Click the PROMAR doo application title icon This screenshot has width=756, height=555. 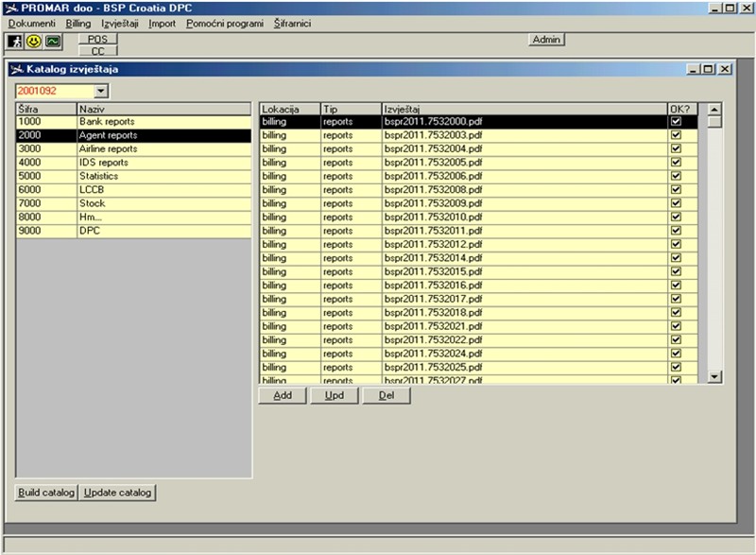pos(10,8)
